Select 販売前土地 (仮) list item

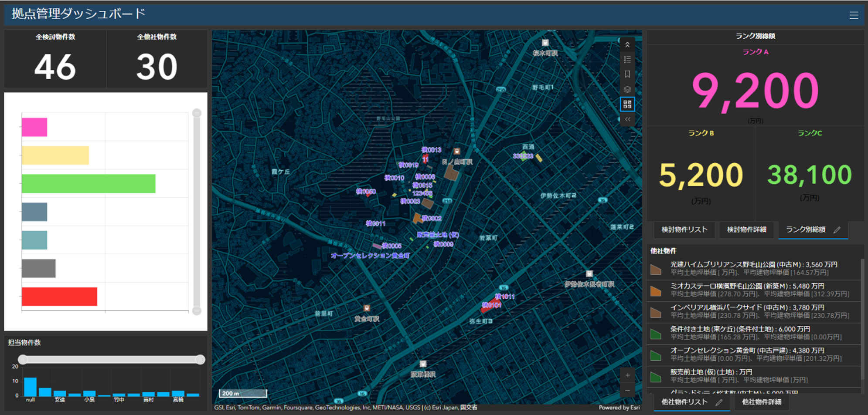click(x=754, y=376)
